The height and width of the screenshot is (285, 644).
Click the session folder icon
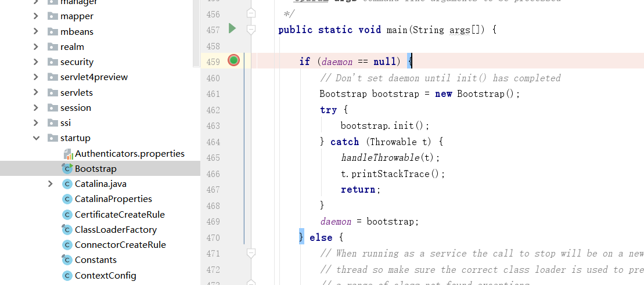pos(53,107)
